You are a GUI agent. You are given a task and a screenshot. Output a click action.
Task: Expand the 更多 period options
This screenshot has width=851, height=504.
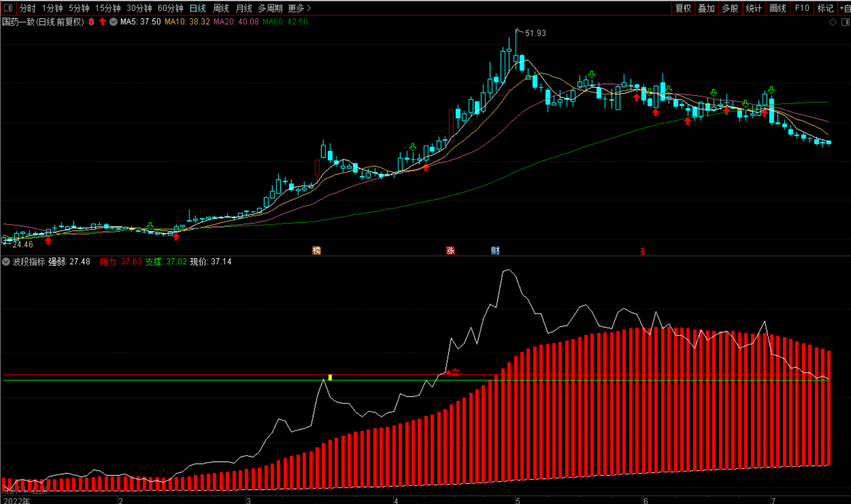(299, 8)
